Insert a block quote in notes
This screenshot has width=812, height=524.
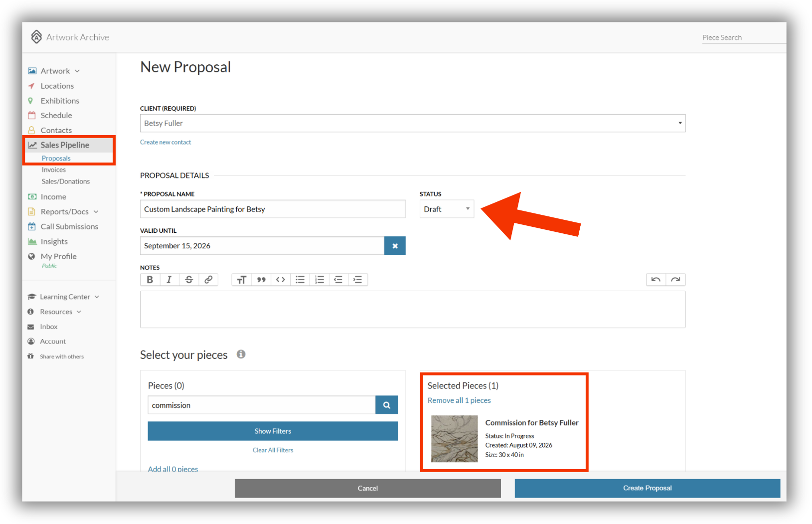point(261,280)
